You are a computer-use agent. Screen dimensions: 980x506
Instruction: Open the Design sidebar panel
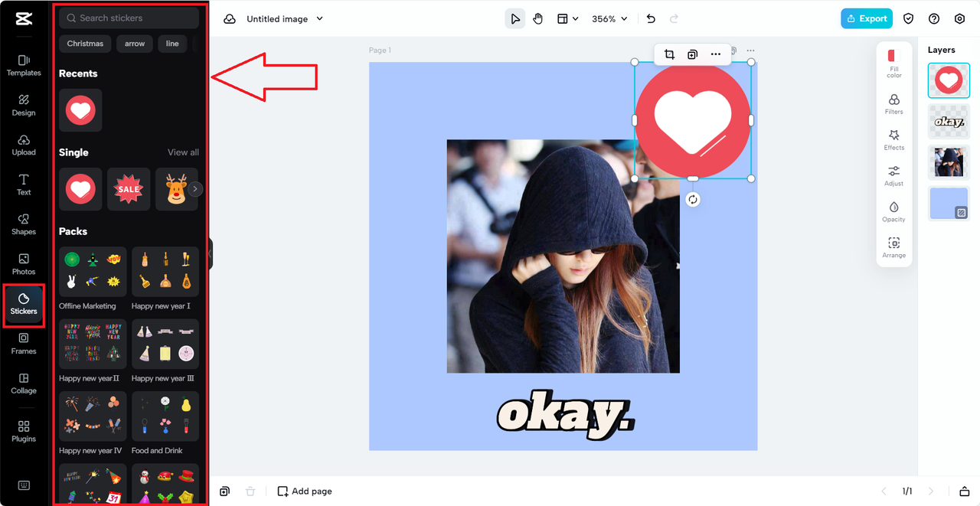point(24,106)
